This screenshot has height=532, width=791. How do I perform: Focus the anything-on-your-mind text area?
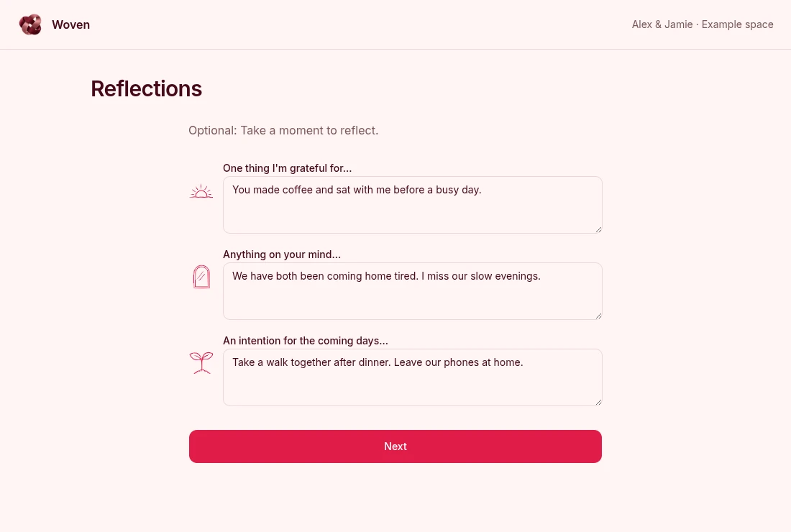pyautogui.click(x=413, y=291)
